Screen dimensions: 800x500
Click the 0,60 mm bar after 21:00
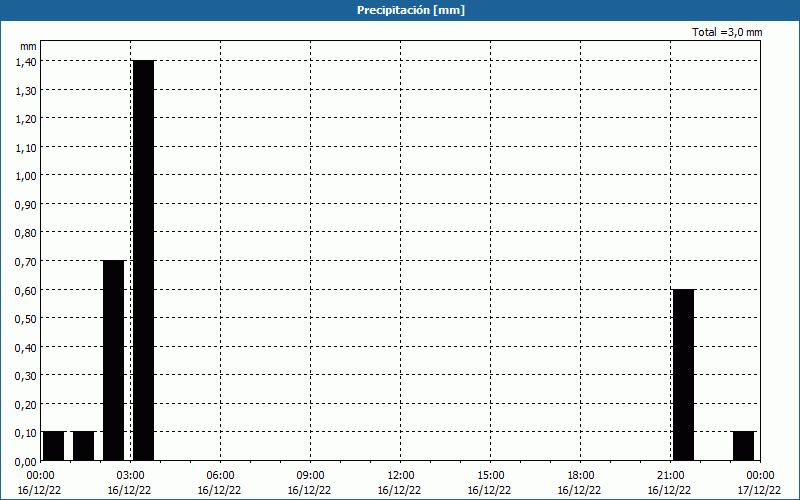[683, 375]
